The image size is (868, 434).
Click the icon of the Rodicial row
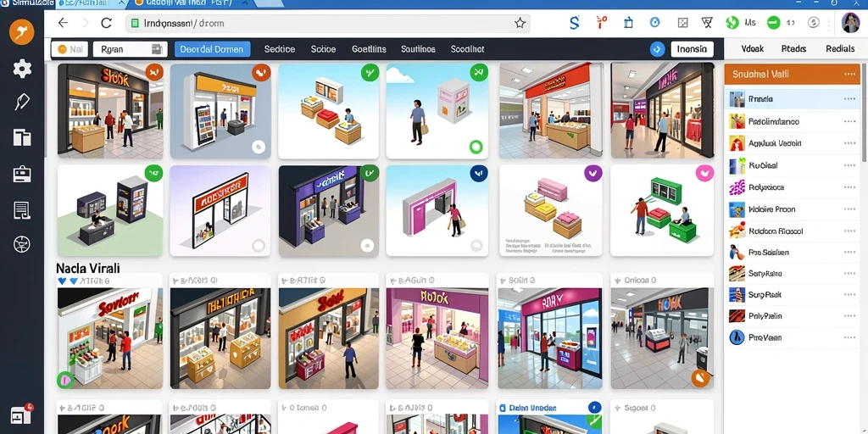click(737, 165)
